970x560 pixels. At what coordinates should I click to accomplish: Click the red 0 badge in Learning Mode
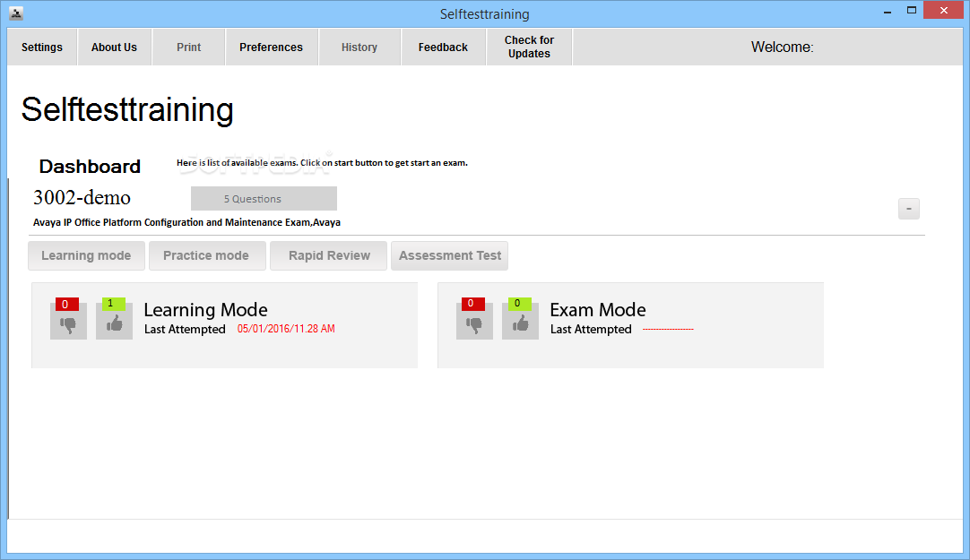[67, 304]
